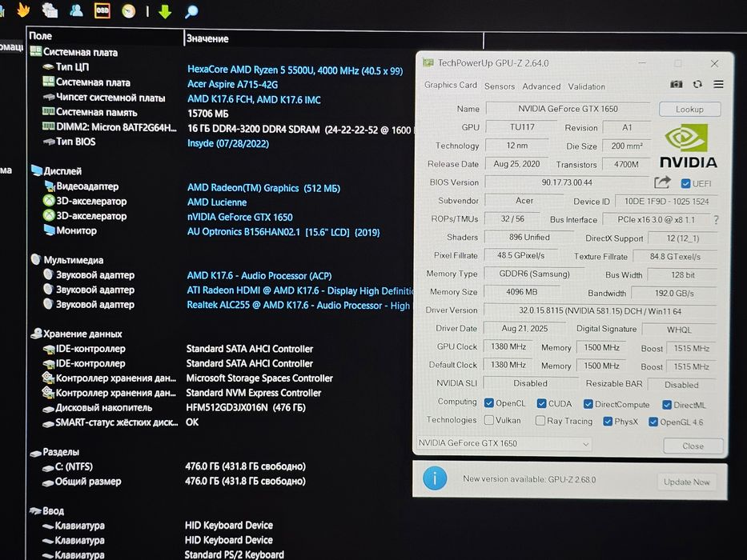Viewport: 747px width, 560px height.
Task: Click the GPU-Z title bar app icon
Action: coord(428,62)
